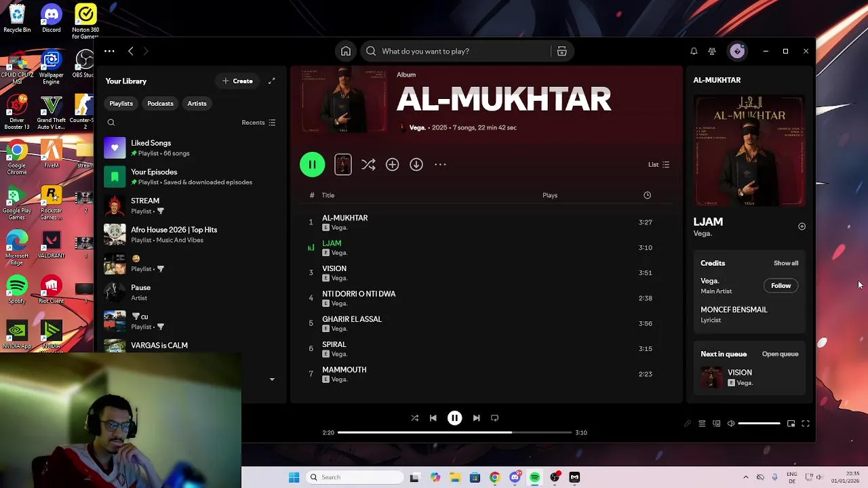Follow Vega. in the Credits section
This screenshot has width=868, height=488.
coord(781,285)
